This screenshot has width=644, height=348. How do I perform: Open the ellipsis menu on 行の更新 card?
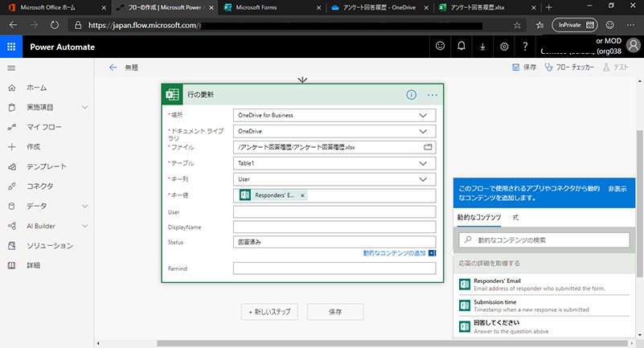click(x=432, y=95)
